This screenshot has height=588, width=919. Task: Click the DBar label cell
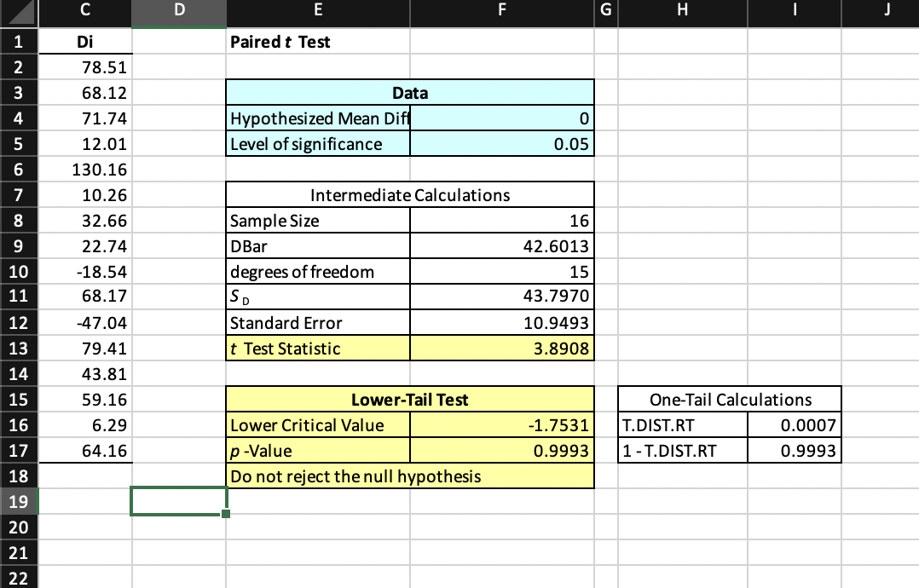[x=318, y=246]
